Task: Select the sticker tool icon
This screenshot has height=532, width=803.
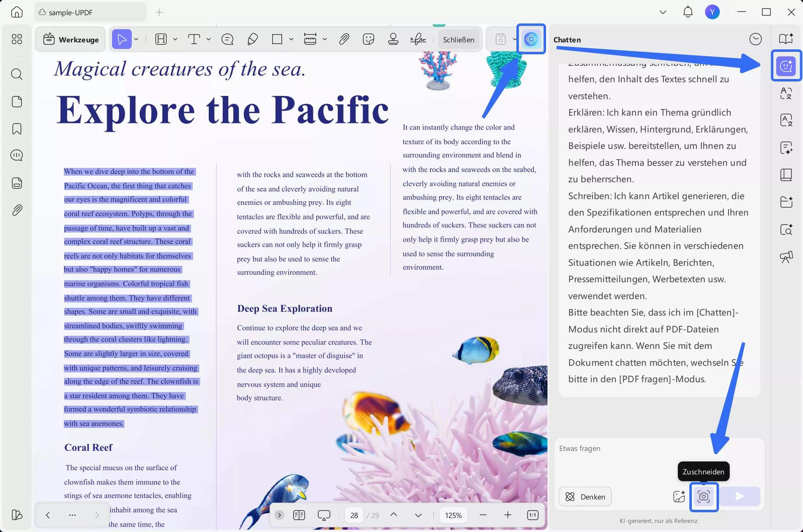Action: [x=368, y=39]
